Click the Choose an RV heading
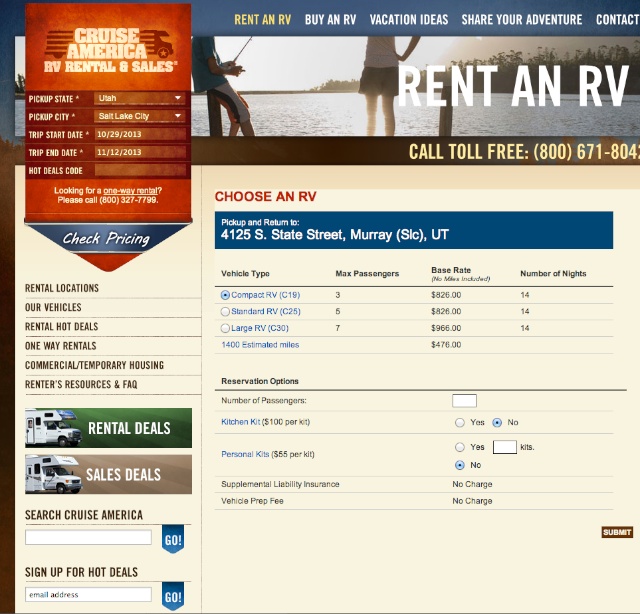The image size is (640, 614). [265, 197]
